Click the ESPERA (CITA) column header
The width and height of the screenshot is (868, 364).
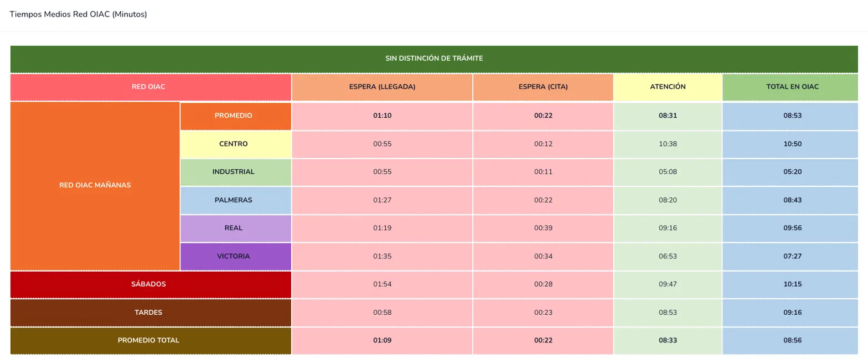click(x=543, y=87)
